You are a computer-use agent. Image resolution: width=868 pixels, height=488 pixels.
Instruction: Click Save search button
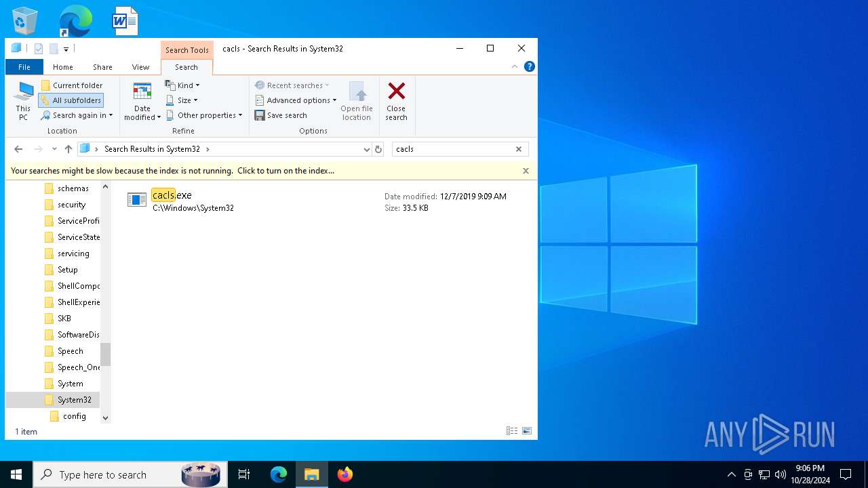[x=281, y=115]
